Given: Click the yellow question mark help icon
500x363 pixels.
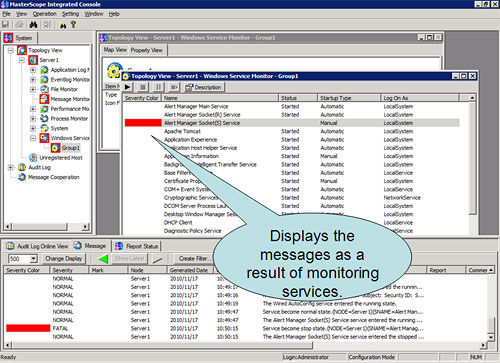Looking at the screenshot, I should coord(73,25).
